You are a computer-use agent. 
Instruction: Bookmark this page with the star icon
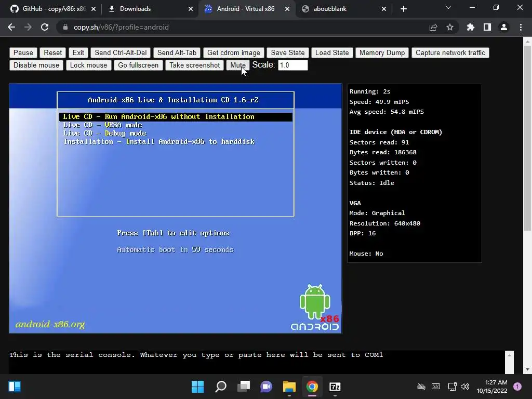(x=450, y=27)
